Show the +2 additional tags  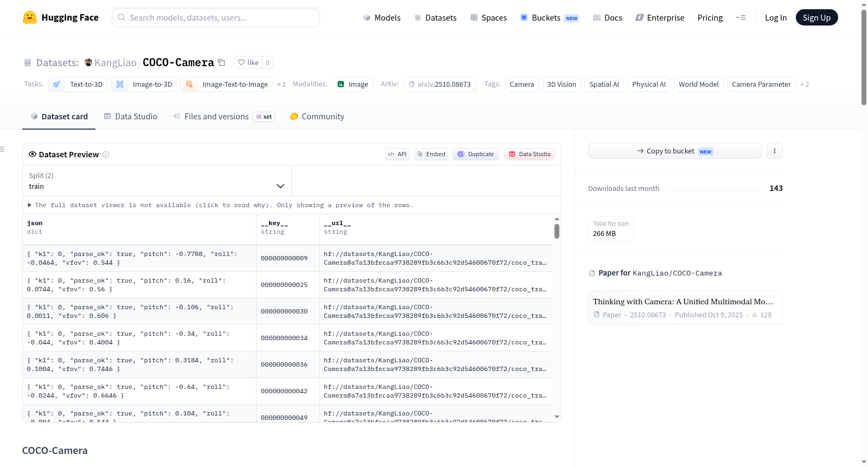coord(805,84)
